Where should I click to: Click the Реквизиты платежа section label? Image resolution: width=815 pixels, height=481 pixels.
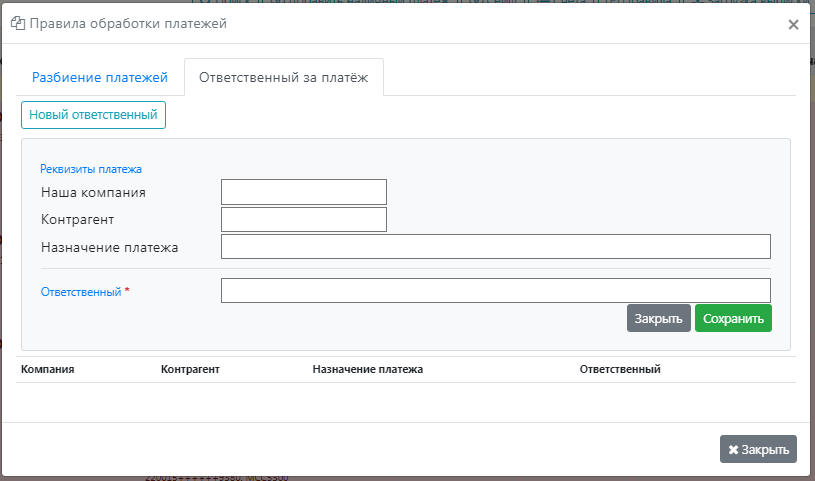(x=91, y=169)
